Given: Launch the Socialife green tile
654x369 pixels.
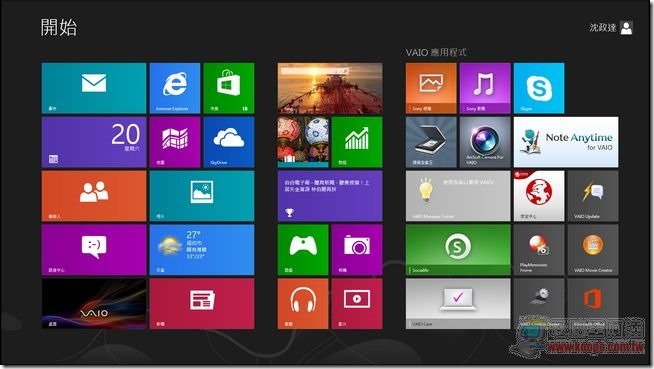Looking at the screenshot, I should [x=458, y=250].
